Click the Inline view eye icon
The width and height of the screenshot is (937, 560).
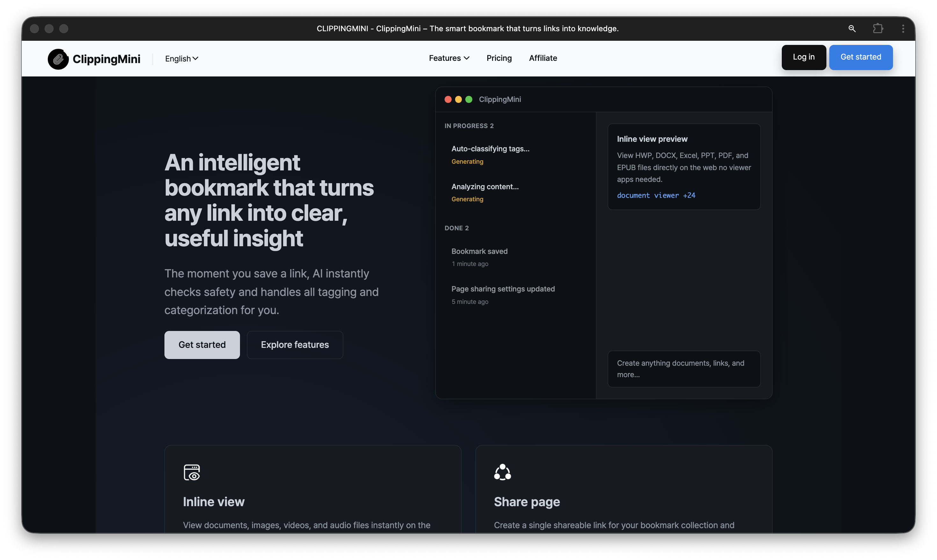(192, 472)
